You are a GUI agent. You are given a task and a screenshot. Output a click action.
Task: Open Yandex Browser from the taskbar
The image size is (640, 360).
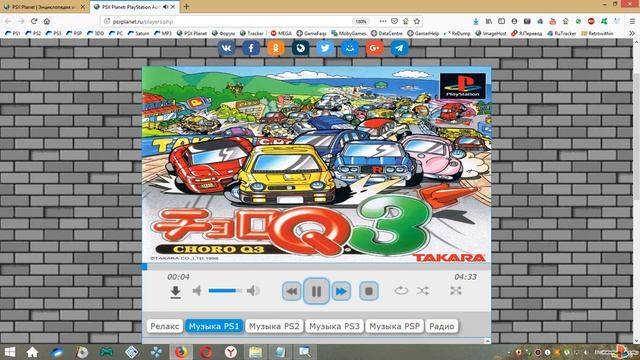click(x=231, y=352)
